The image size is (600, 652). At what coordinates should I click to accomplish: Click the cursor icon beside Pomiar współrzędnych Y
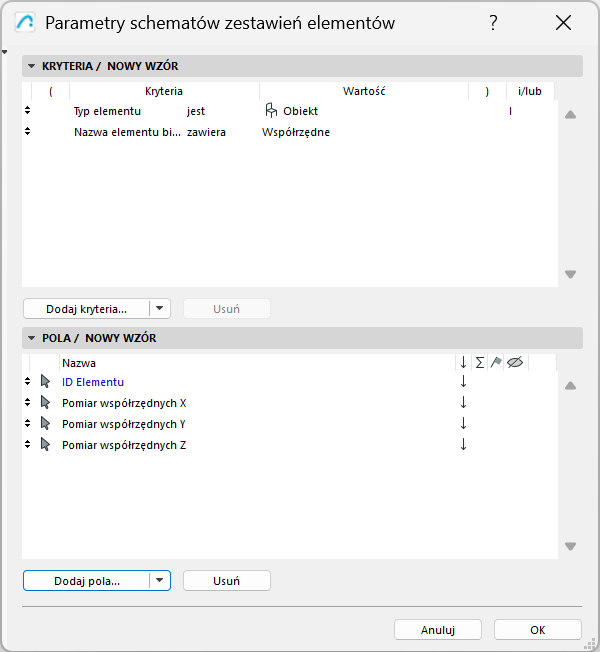click(45, 423)
